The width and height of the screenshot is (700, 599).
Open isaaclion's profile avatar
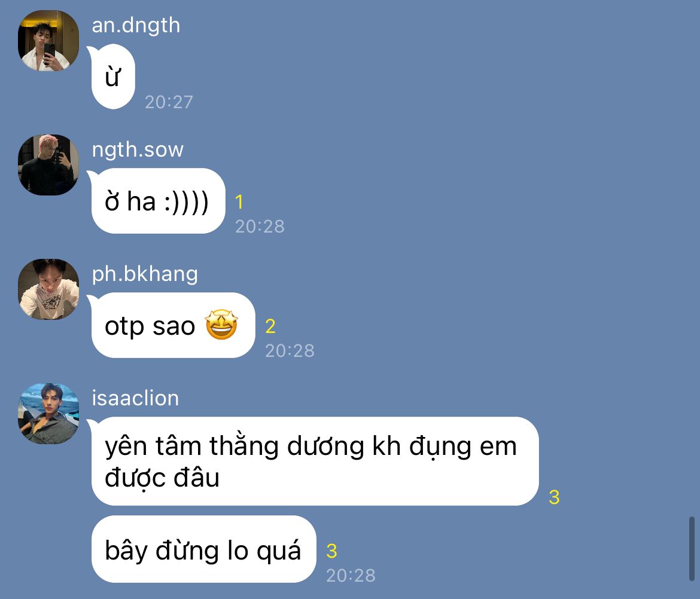point(48,414)
